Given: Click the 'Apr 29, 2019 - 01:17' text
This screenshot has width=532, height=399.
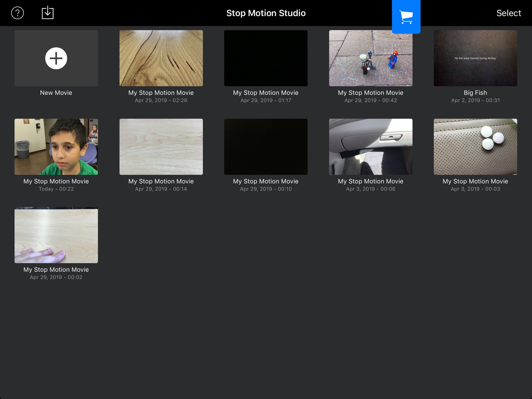Looking at the screenshot, I should 266,100.
